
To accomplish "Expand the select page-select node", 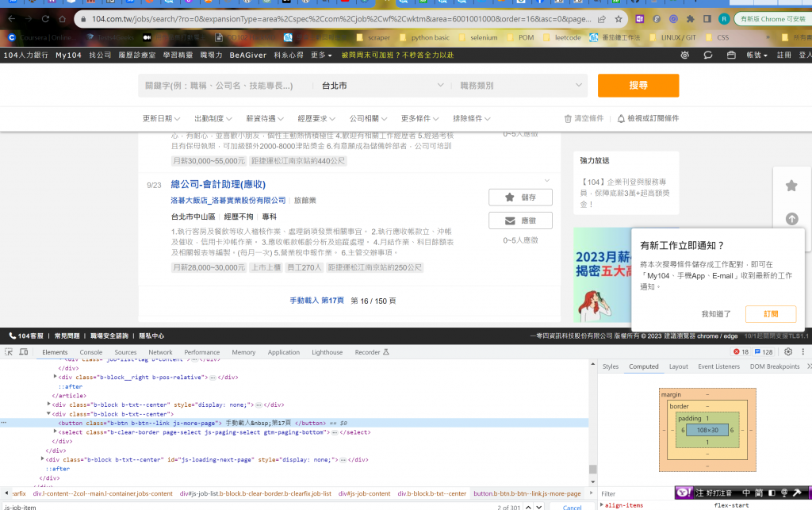I will pyautogui.click(x=55, y=431).
